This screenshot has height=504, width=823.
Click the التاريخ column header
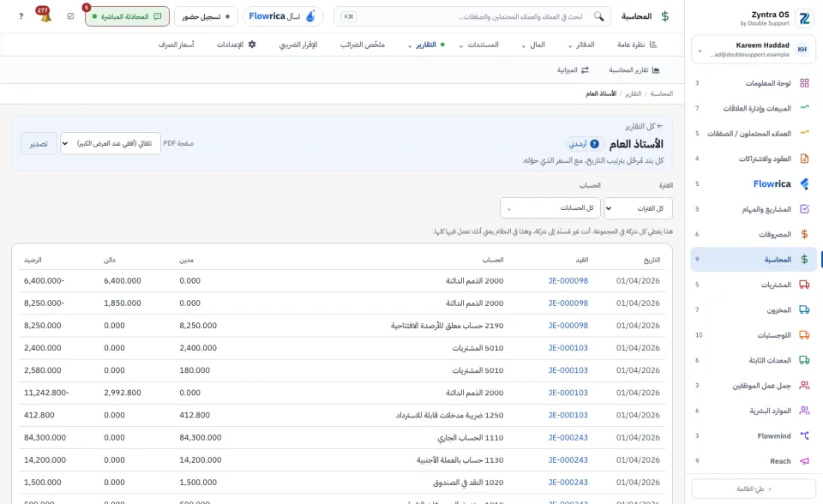(x=652, y=260)
